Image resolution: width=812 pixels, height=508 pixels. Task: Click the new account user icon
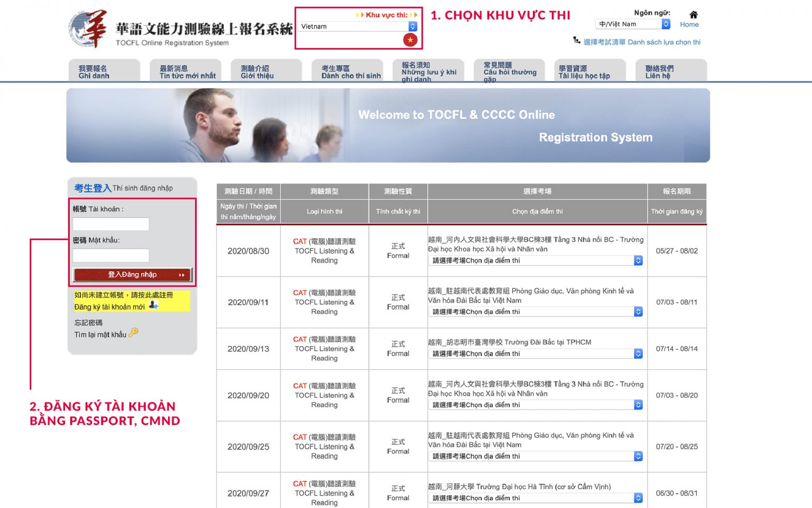coord(153,305)
